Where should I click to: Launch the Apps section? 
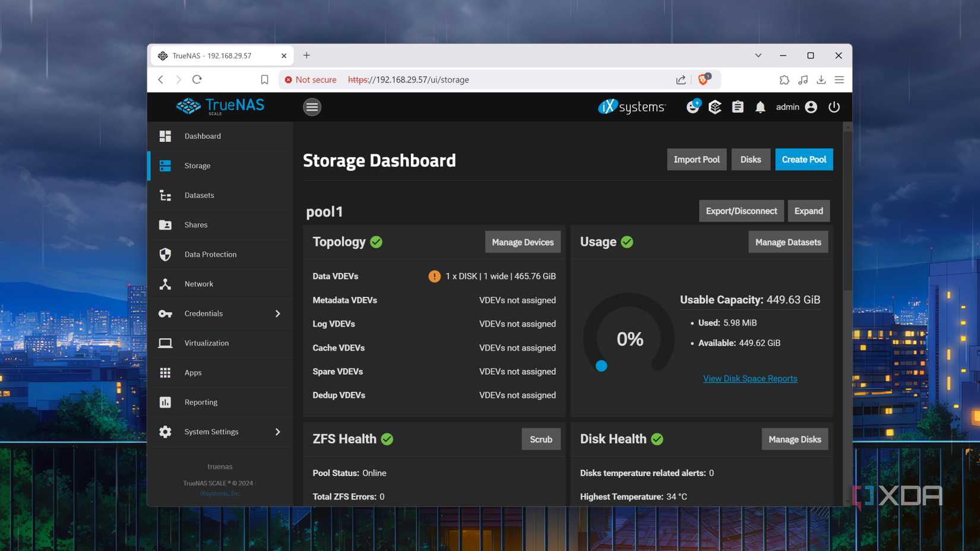click(192, 372)
